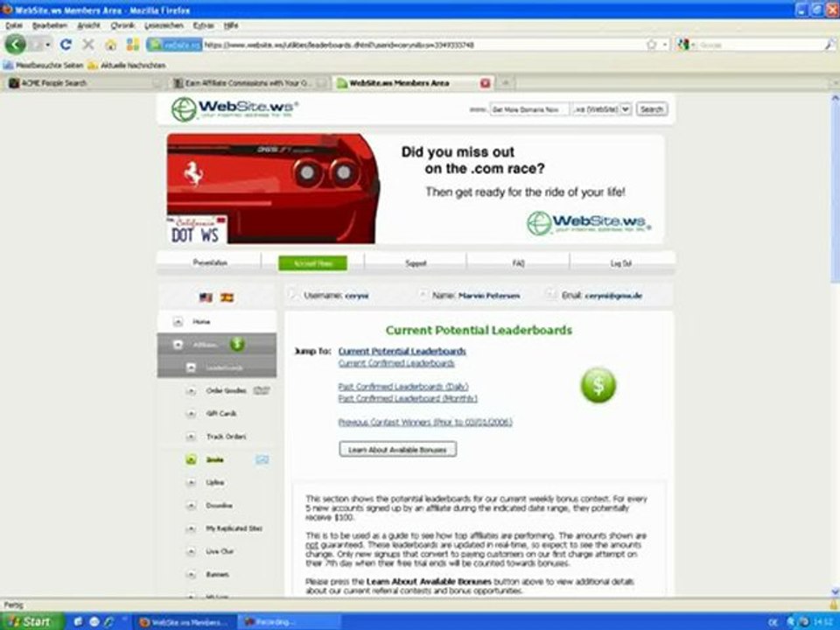Open the Presentation navigation tab
This screenshot has width=840, height=630.
210,262
